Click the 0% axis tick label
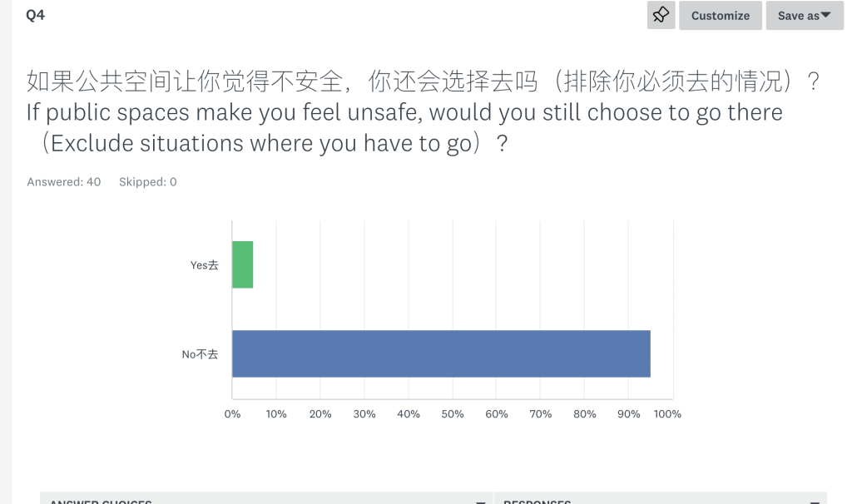Viewport: 852px width, 504px height. click(x=232, y=414)
